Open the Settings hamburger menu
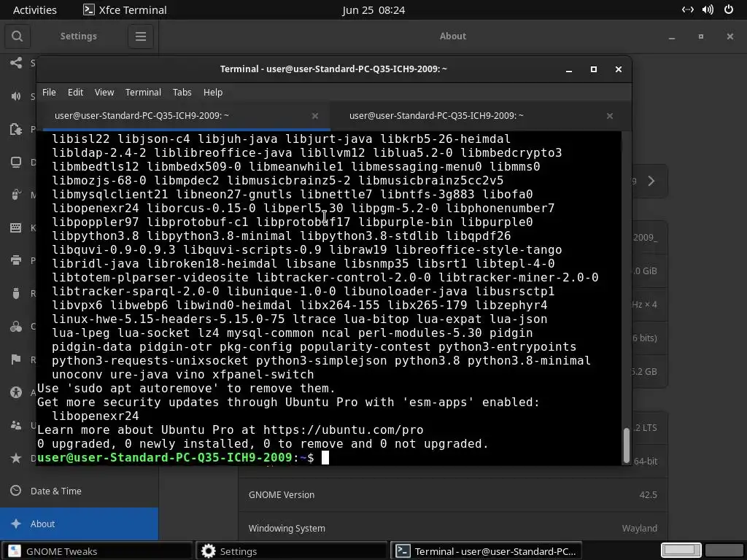 click(141, 36)
